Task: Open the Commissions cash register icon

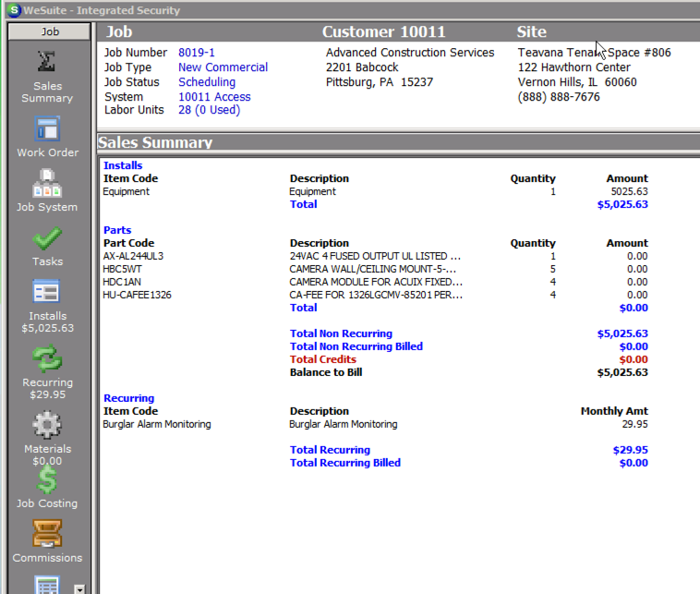Action: point(47,533)
